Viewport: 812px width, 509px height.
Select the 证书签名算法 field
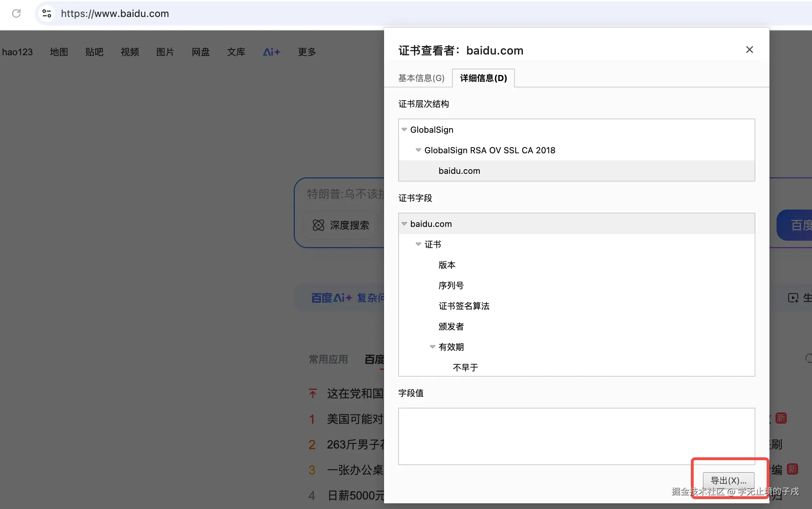(464, 306)
